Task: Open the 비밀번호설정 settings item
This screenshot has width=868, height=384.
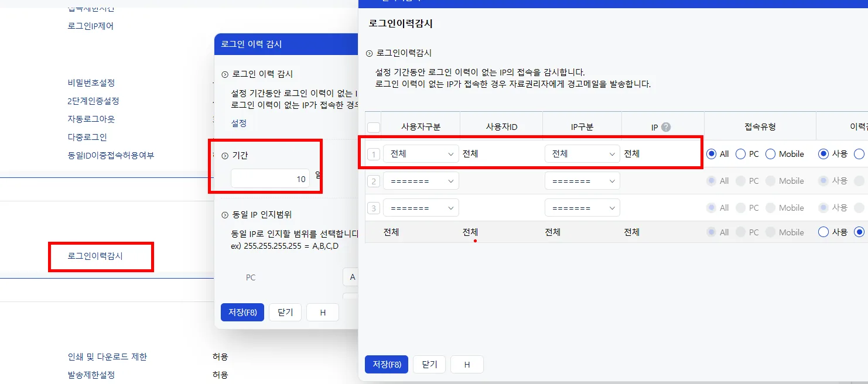Action: tap(91, 83)
